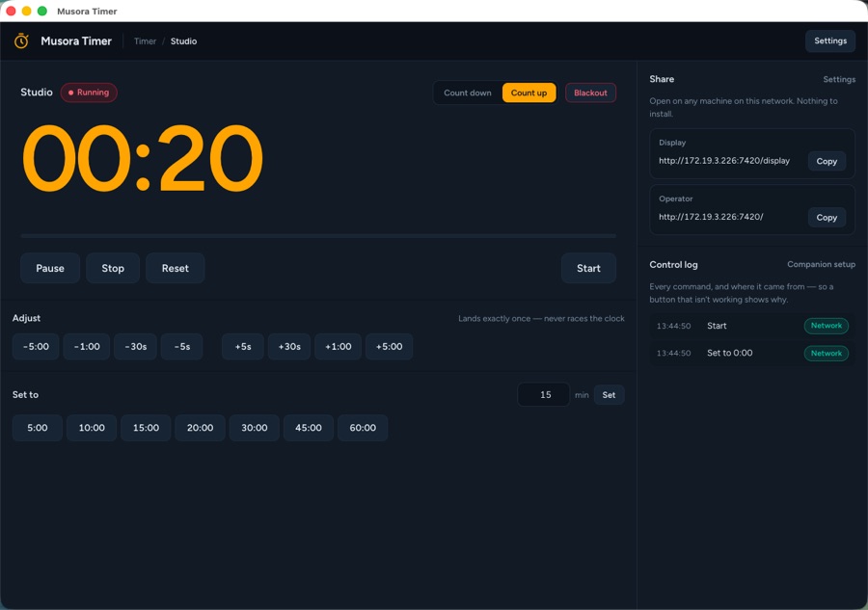The height and width of the screenshot is (610, 868).
Task: Click the Share panel heading
Action: pyautogui.click(x=662, y=79)
